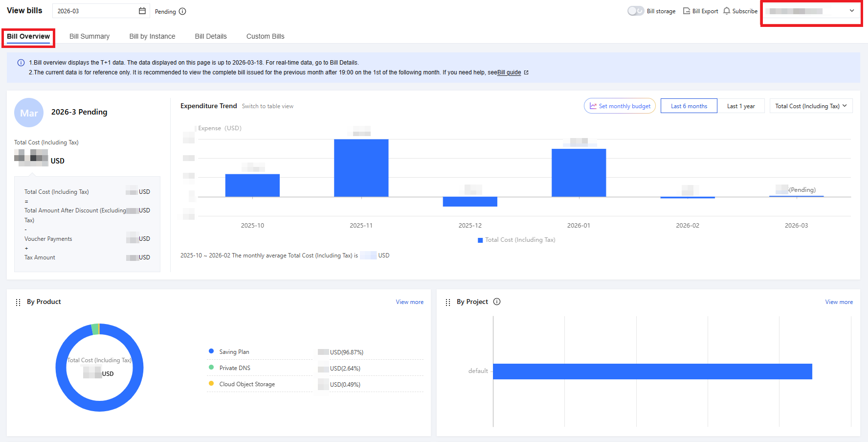Select the Last 1 year range
868x442 pixels.
pyautogui.click(x=740, y=106)
